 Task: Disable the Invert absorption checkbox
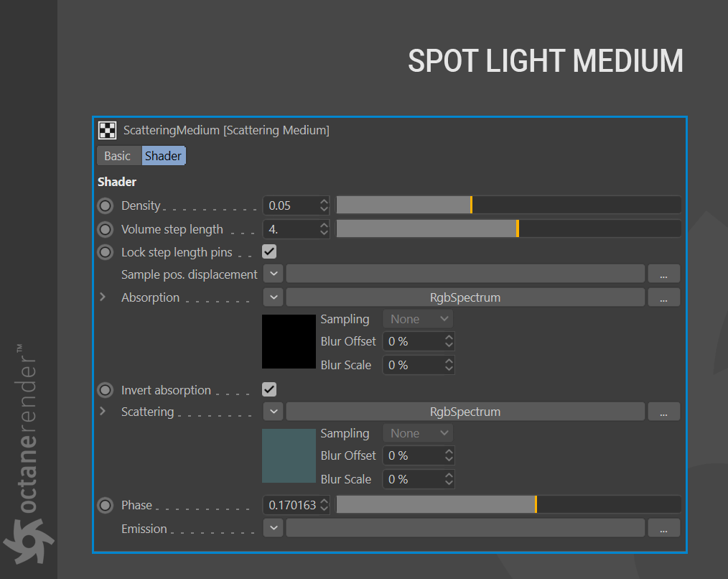pos(269,389)
